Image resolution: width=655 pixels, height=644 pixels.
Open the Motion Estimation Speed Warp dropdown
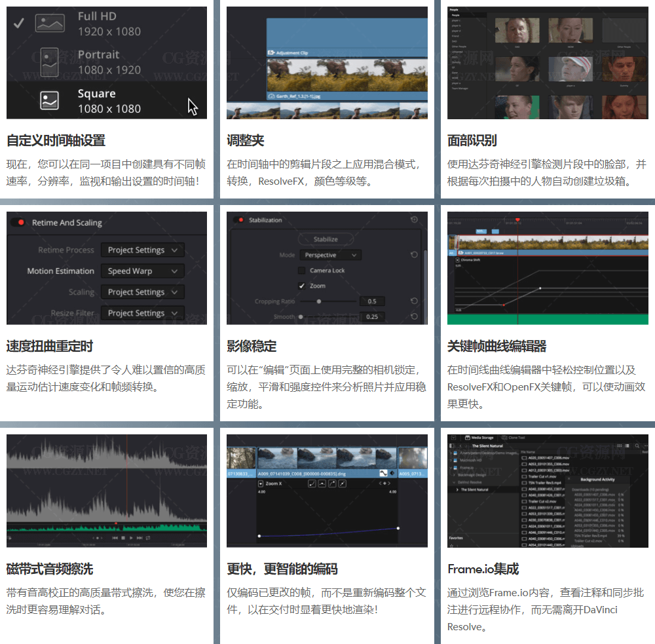point(142,271)
